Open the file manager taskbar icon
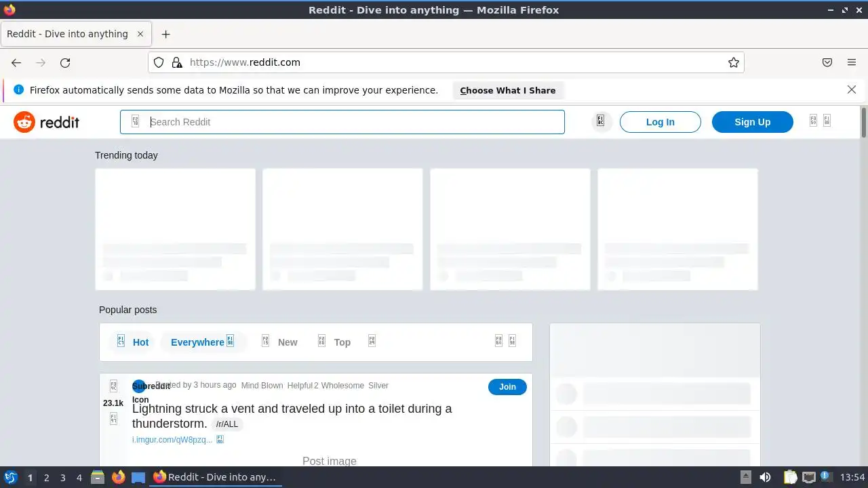 click(x=98, y=477)
